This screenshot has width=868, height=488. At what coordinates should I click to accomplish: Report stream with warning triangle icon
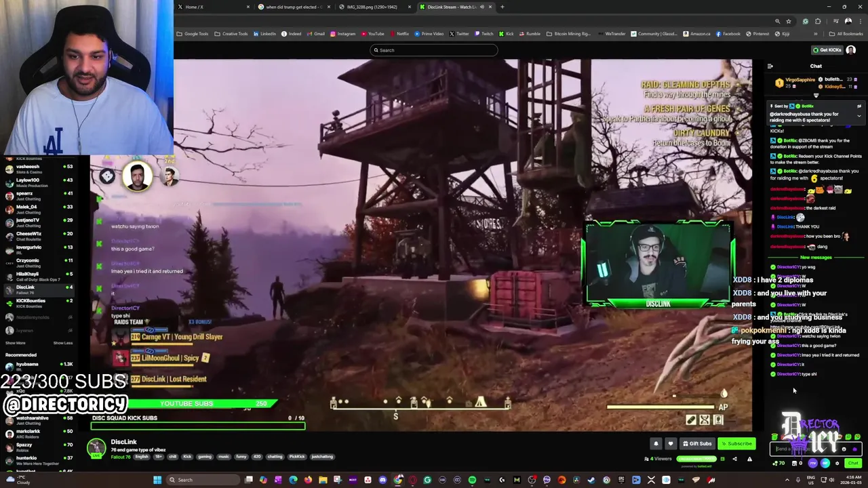click(x=749, y=459)
